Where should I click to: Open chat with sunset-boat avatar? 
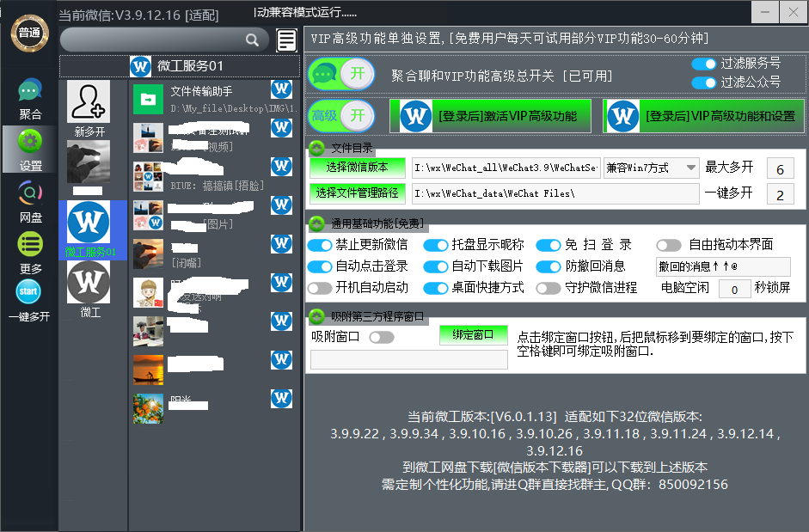coord(148,370)
